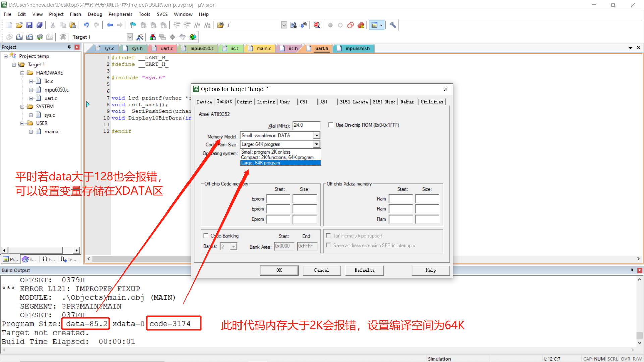Viewport: 644px width, 362px height.
Task: Click the Translate current file icon
Action: click(9, 37)
